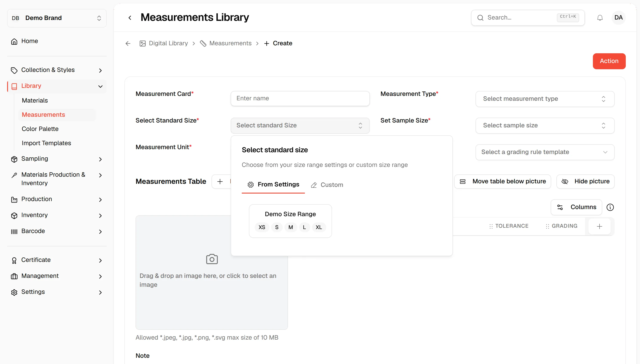Add a column with the table plus icon

pyautogui.click(x=599, y=226)
